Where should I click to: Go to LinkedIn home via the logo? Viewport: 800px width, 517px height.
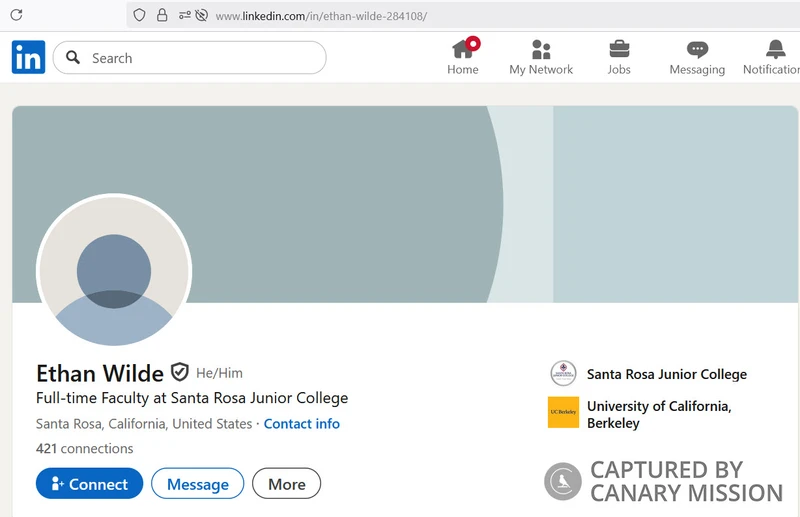click(x=29, y=57)
